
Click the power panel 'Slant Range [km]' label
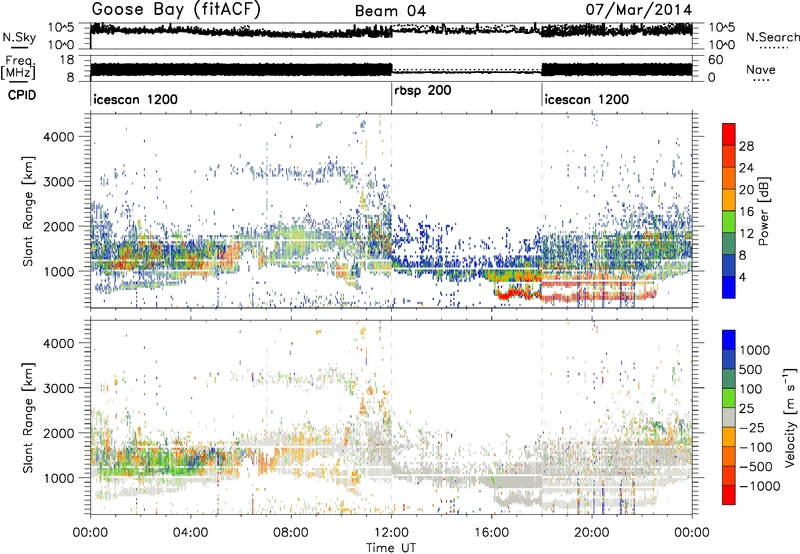point(28,211)
